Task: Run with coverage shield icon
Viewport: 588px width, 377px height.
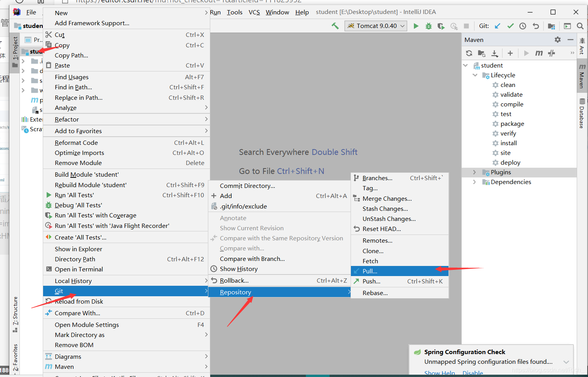Action: 441,26
